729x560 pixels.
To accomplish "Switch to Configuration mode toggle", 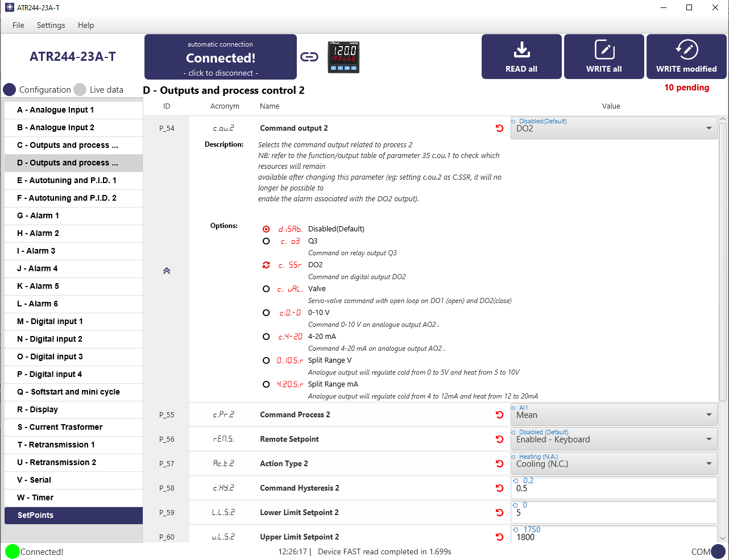I will 10,90.
